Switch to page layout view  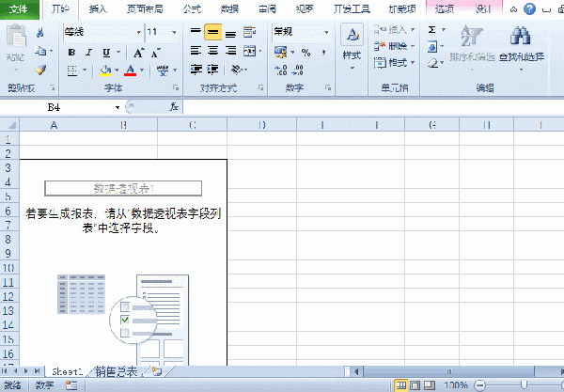pyautogui.click(x=415, y=385)
